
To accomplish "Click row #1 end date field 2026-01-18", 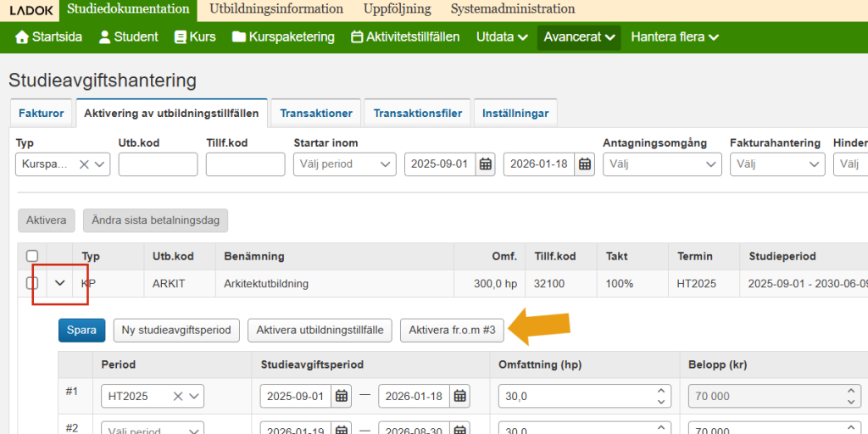I will [x=414, y=397].
